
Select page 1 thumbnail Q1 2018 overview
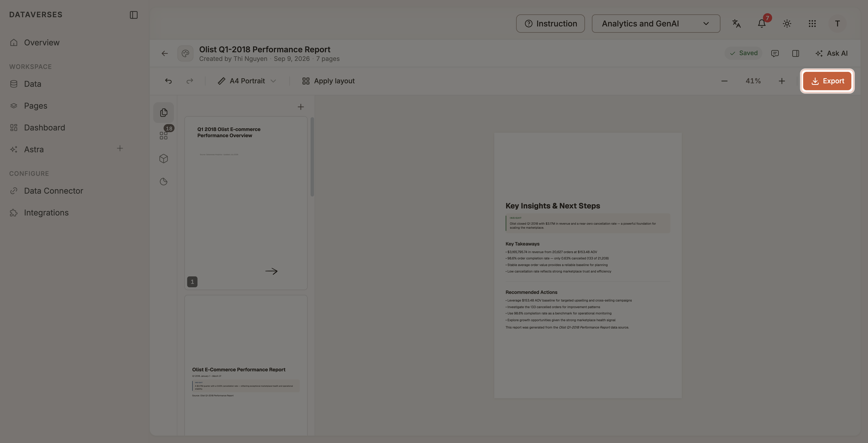coord(246,203)
